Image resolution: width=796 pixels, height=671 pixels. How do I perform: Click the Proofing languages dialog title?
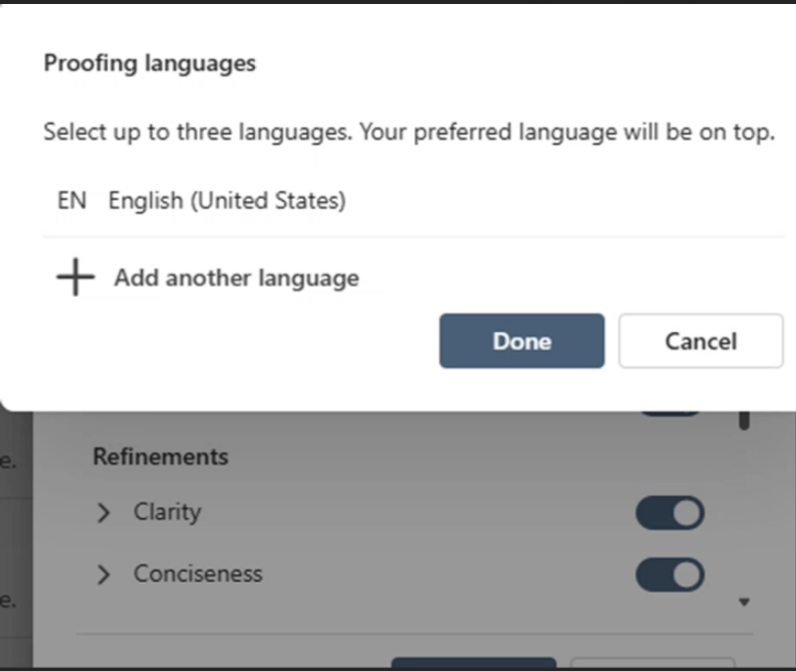tap(149, 64)
